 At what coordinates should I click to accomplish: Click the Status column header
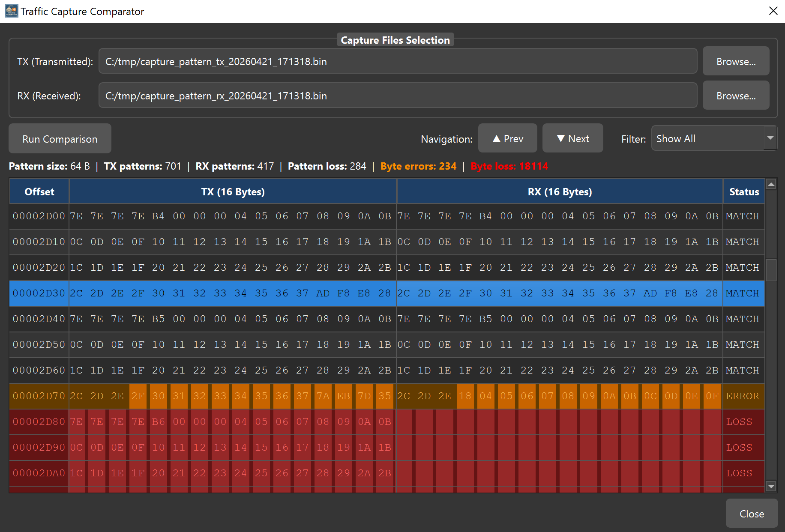(x=744, y=191)
